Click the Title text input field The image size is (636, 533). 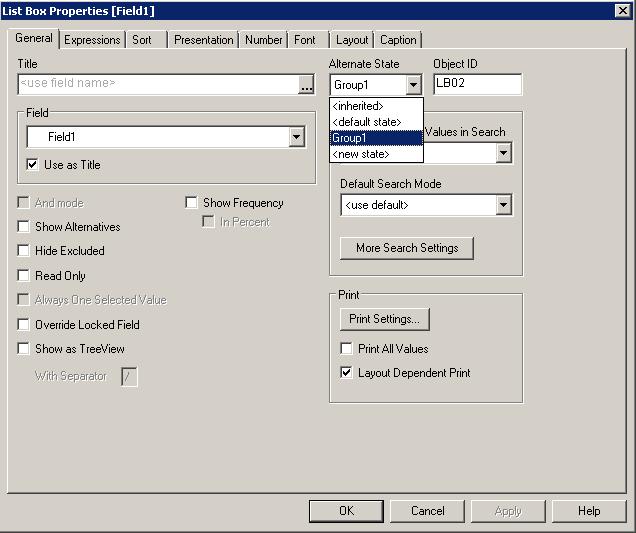coord(157,85)
